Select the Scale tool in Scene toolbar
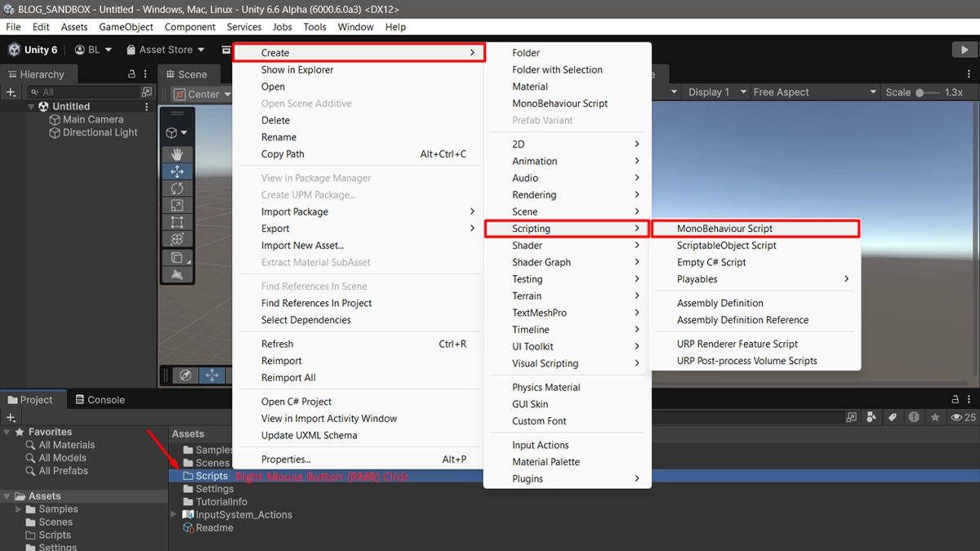Image resolution: width=980 pixels, height=551 pixels. [177, 206]
